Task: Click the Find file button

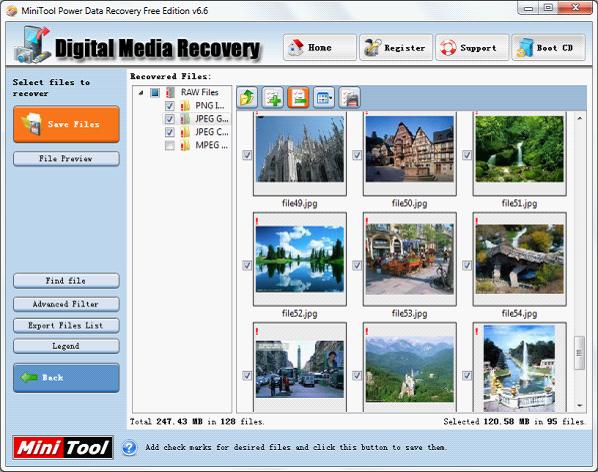Action: pos(66,281)
